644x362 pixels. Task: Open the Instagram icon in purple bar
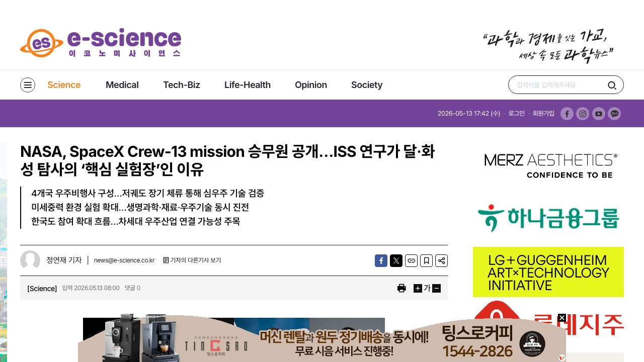(583, 114)
